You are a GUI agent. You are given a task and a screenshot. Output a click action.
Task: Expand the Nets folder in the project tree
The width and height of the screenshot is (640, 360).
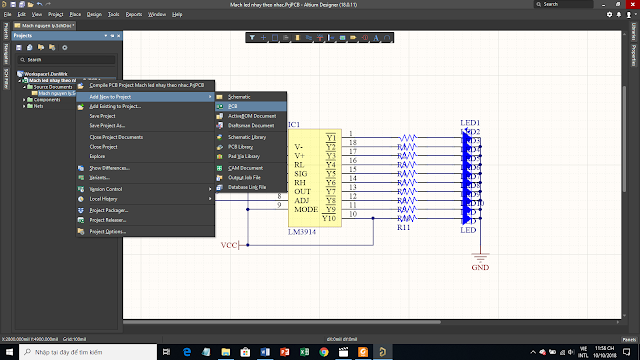[x=24, y=106]
